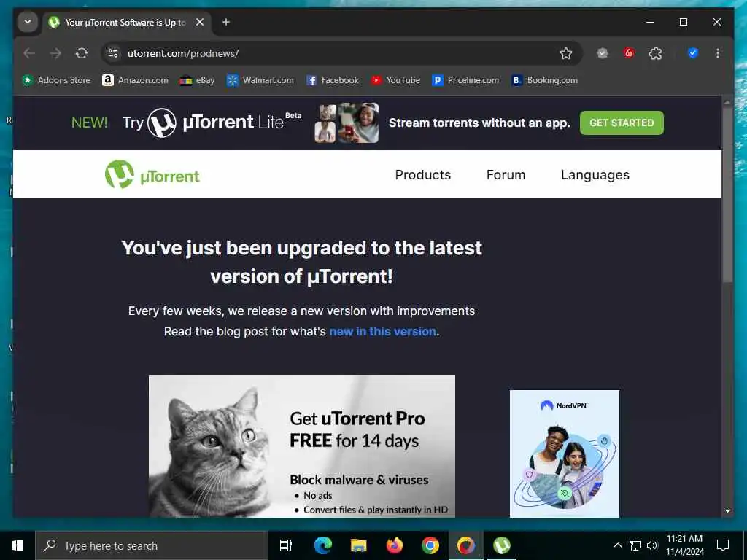Click the vertical scrollbar thumb
747x560 pixels.
[x=727, y=195]
